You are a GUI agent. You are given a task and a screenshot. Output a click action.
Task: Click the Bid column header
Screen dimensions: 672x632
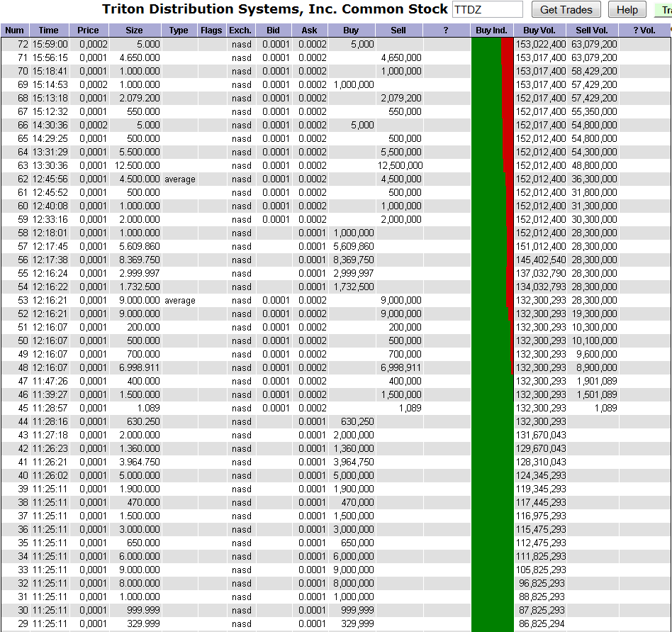point(274,31)
